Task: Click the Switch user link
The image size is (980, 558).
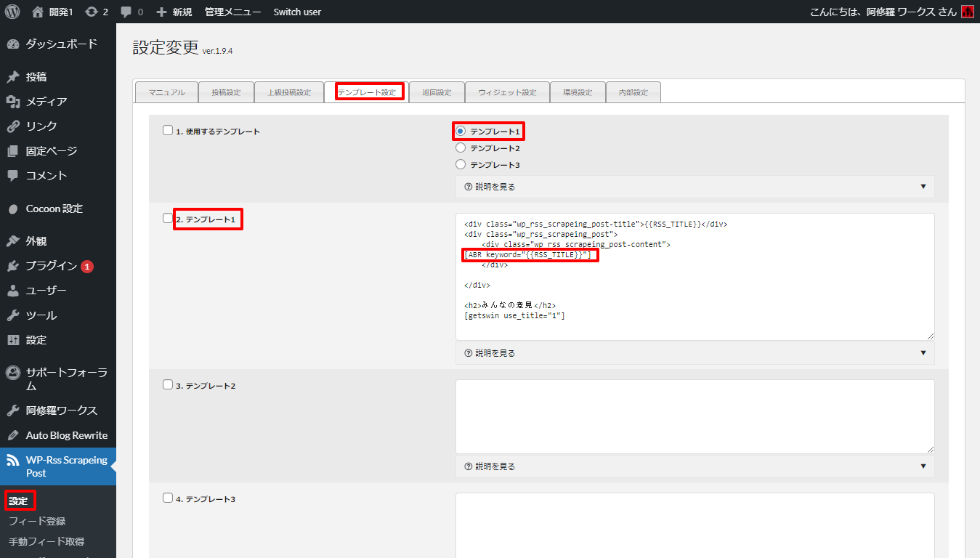Action: tap(296, 11)
